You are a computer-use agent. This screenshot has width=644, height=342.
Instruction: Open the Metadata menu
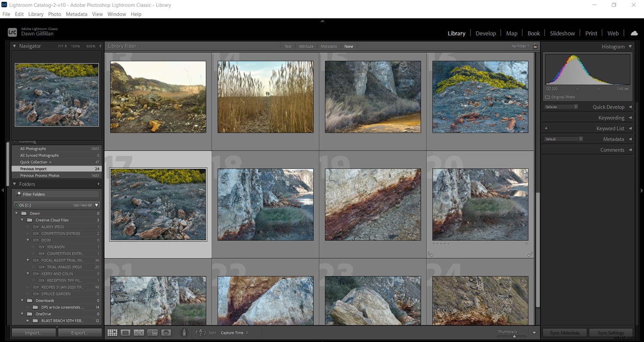click(76, 14)
